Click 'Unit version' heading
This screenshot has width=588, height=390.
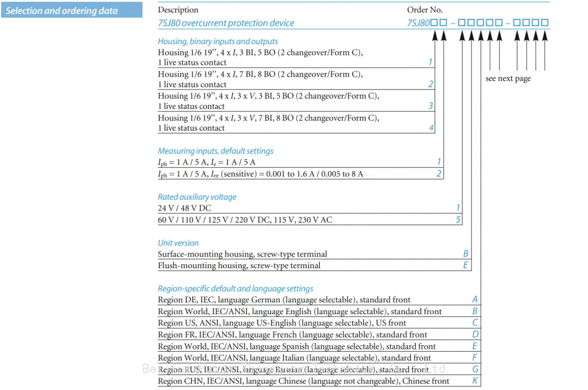tap(178, 242)
